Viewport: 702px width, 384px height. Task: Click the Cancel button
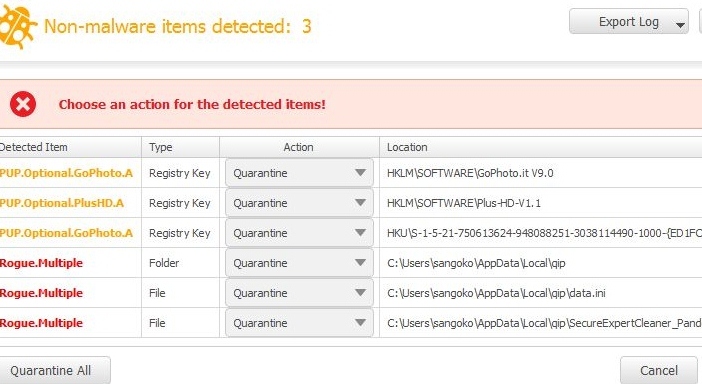pyautogui.click(x=659, y=371)
